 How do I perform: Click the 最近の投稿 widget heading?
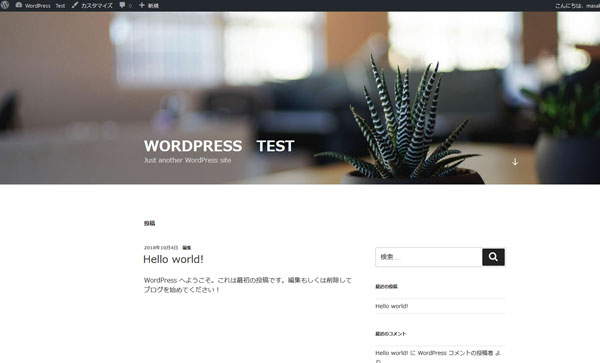[x=386, y=286]
